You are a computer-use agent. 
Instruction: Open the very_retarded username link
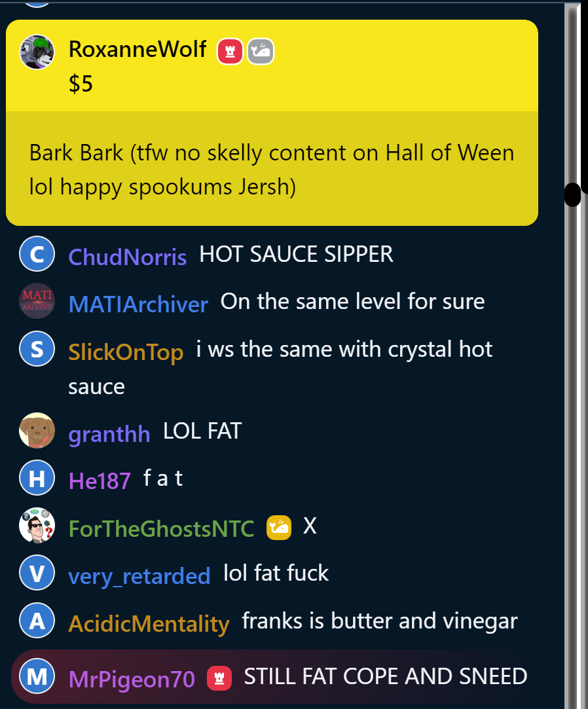[x=139, y=577]
